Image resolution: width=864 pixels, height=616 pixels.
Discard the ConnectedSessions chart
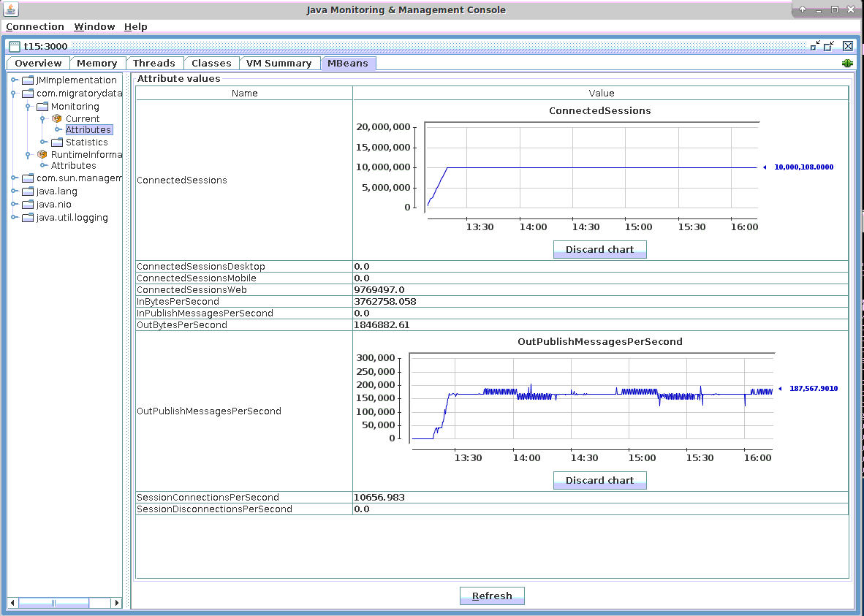[x=599, y=249]
